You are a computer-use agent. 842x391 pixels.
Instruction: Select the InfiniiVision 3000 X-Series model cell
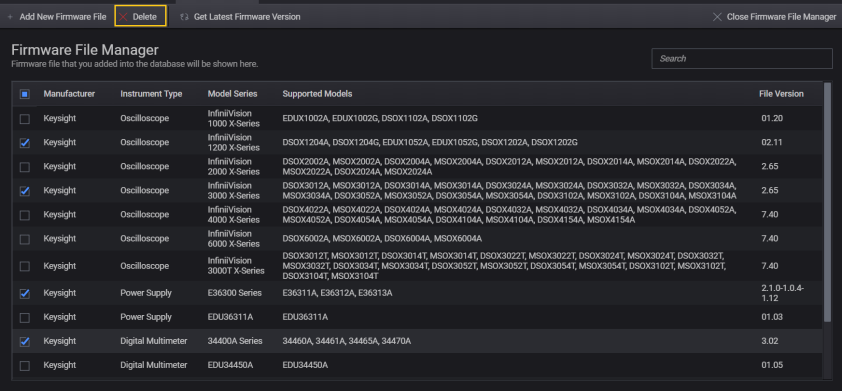[234, 190]
